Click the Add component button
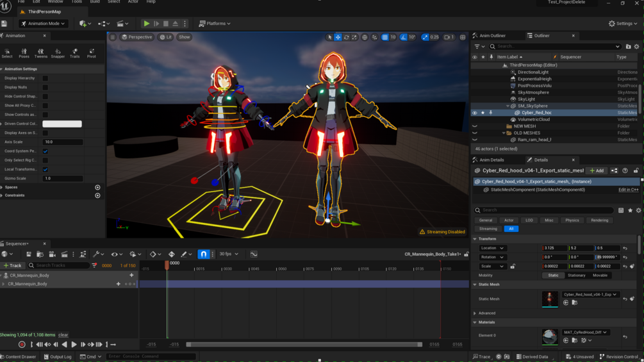The width and height of the screenshot is (644, 362). pos(597,171)
